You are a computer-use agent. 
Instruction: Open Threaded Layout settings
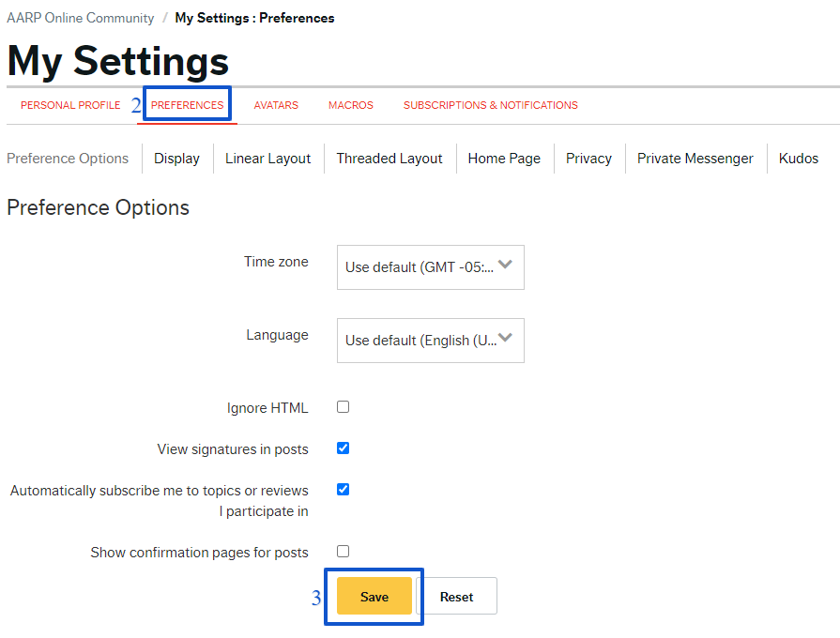coord(389,159)
